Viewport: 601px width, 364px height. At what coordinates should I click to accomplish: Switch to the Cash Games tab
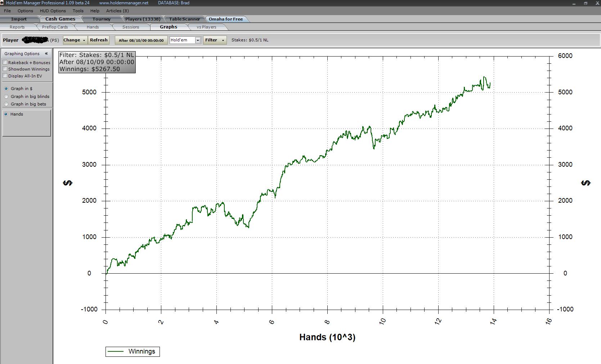pyautogui.click(x=60, y=19)
